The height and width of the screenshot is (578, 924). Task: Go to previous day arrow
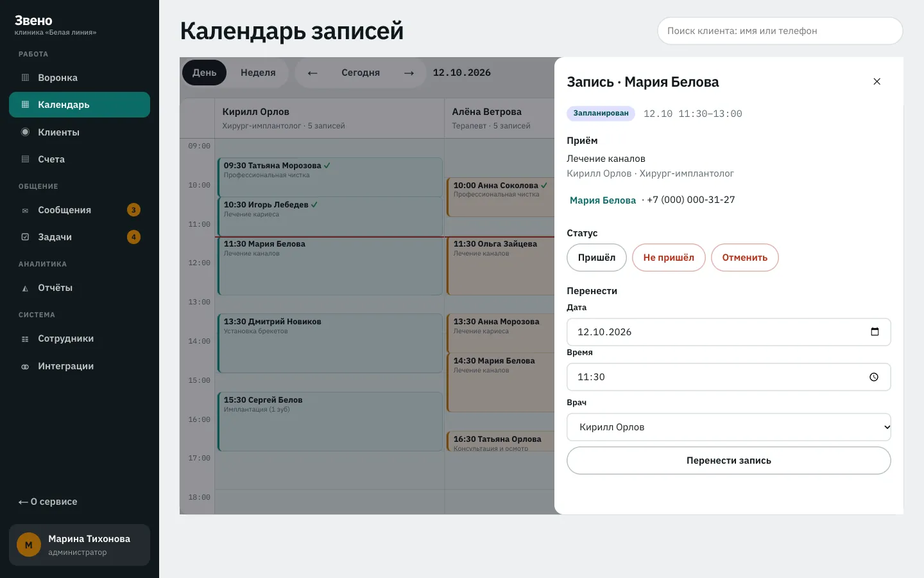pyautogui.click(x=312, y=73)
